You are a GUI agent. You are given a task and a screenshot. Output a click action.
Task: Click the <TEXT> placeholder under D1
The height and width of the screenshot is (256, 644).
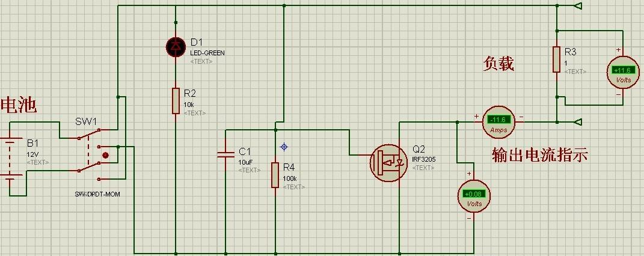(x=201, y=61)
